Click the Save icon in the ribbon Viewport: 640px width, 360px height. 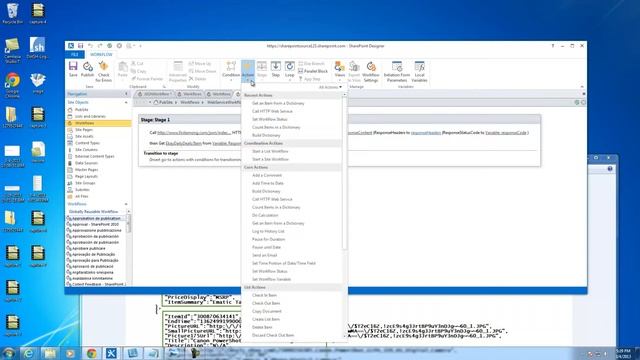coord(73,69)
